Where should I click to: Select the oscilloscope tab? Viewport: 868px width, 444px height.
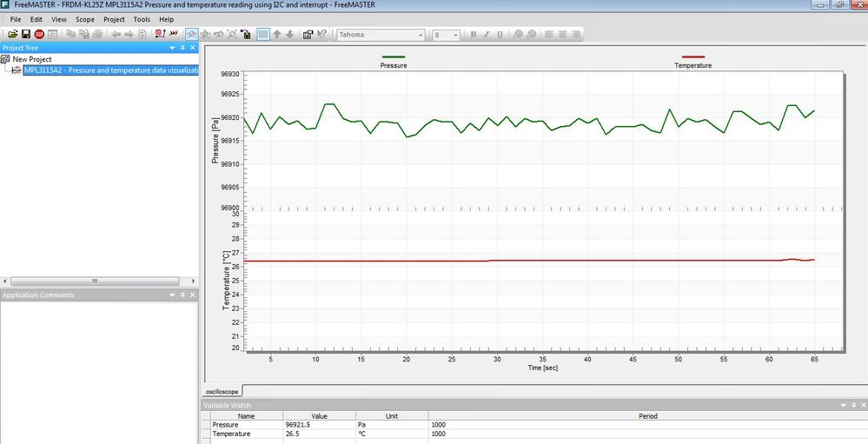click(x=222, y=391)
